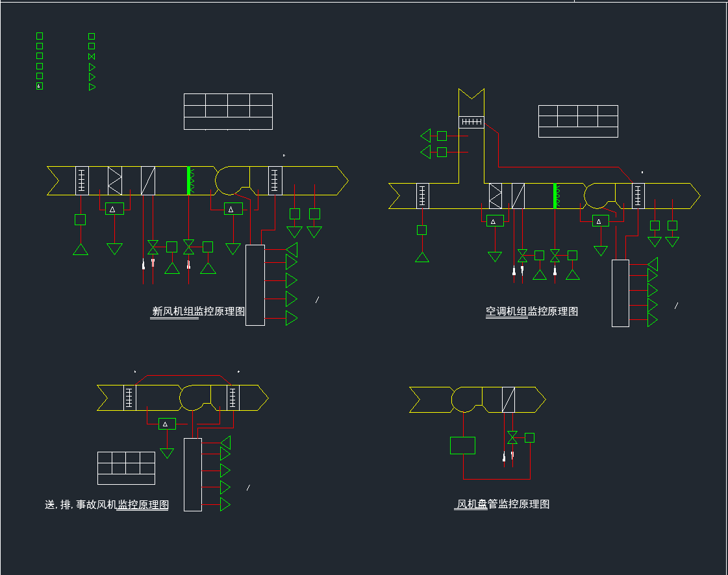The height and width of the screenshot is (575, 728).
Task: Click the filter section in 空调机组 duct
Action: pos(496,195)
